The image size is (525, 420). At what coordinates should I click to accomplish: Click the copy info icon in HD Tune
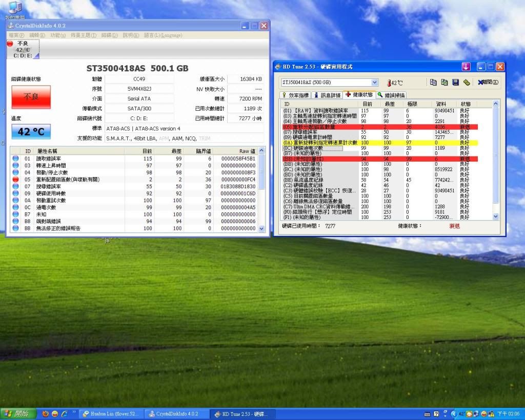[433, 82]
